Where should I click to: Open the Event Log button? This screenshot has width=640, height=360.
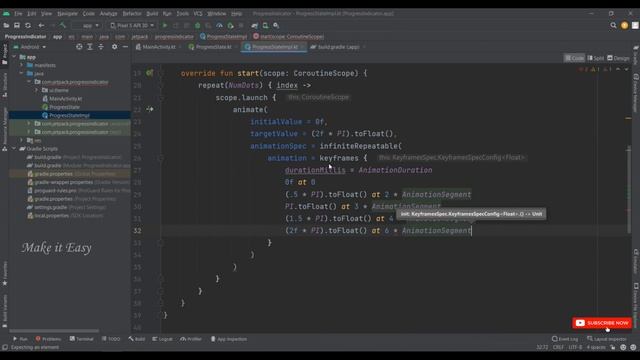565,339
